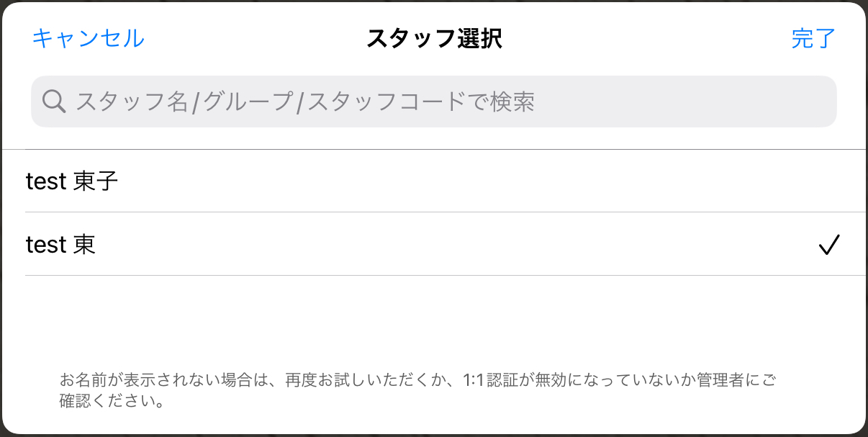Click the スタッフ選択 title text
Screen dimensions: 868x437
(x=434, y=38)
